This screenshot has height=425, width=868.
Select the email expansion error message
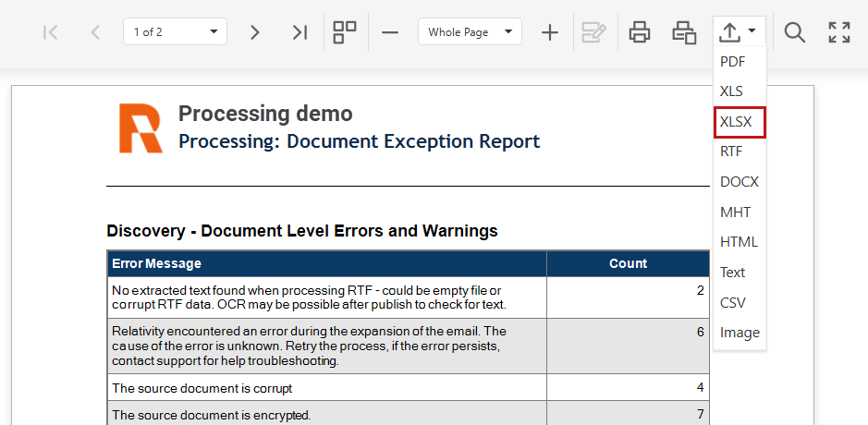[309, 346]
